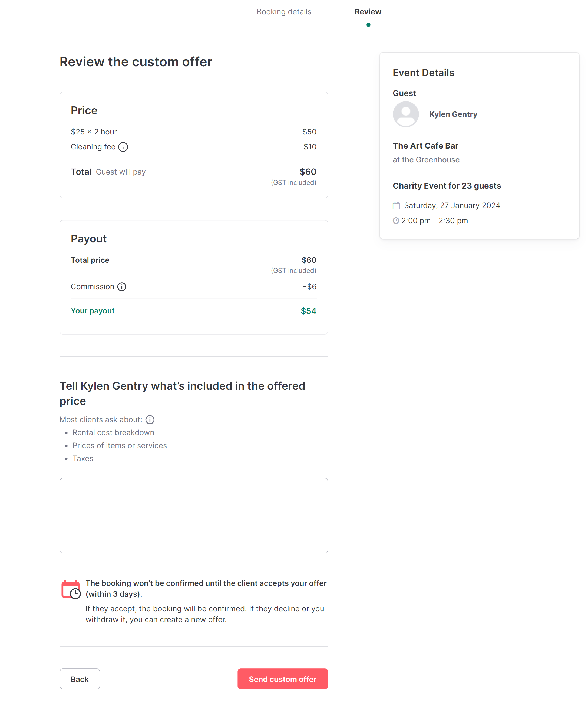Switch to the Booking details tab

[x=284, y=11]
